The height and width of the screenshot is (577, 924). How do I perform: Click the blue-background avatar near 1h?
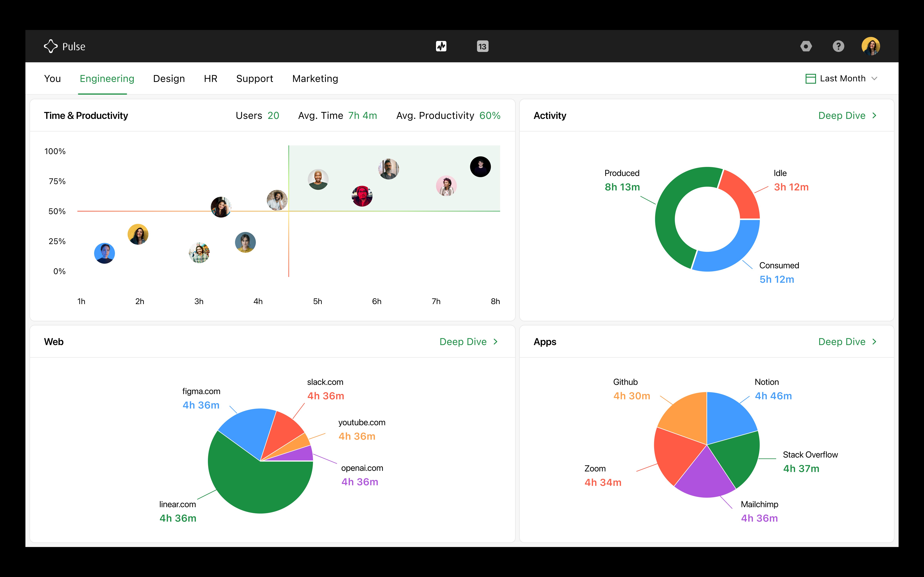click(x=104, y=253)
